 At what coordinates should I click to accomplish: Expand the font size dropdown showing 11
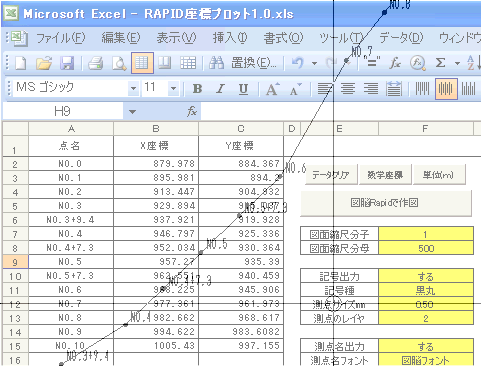click(x=173, y=89)
